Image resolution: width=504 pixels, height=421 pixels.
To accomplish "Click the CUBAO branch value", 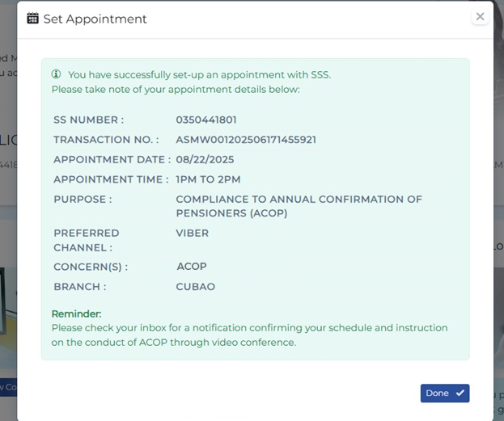I will point(196,286).
